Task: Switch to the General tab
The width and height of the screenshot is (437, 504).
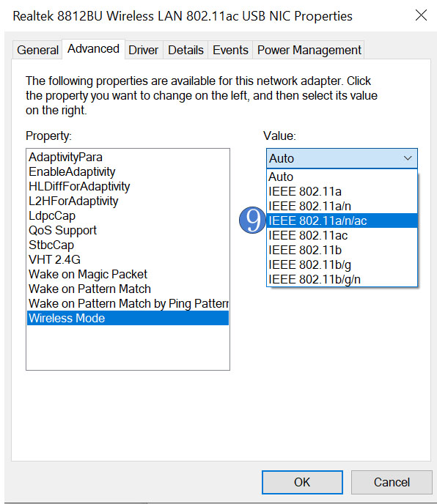Action: [37, 50]
